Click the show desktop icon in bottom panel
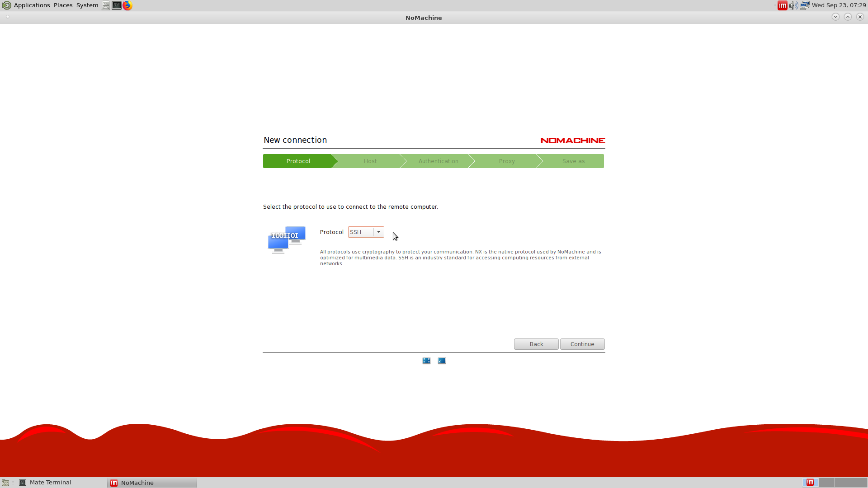 tap(5, 483)
